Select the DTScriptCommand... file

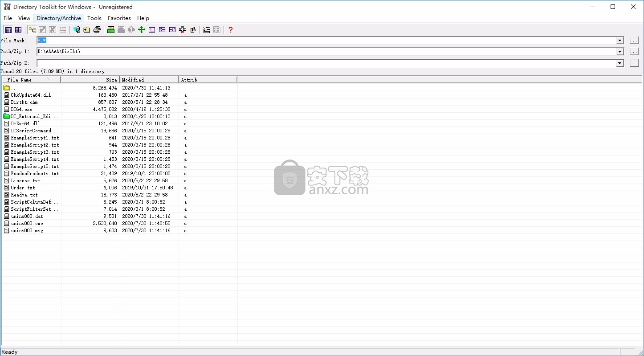coord(34,131)
